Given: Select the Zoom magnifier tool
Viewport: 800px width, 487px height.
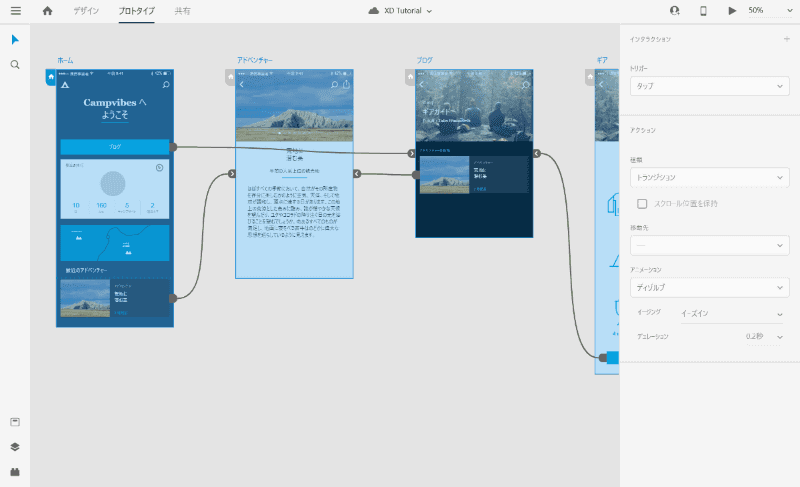Looking at the screenshot, I should pyautogui.click(x=15, y=64).
